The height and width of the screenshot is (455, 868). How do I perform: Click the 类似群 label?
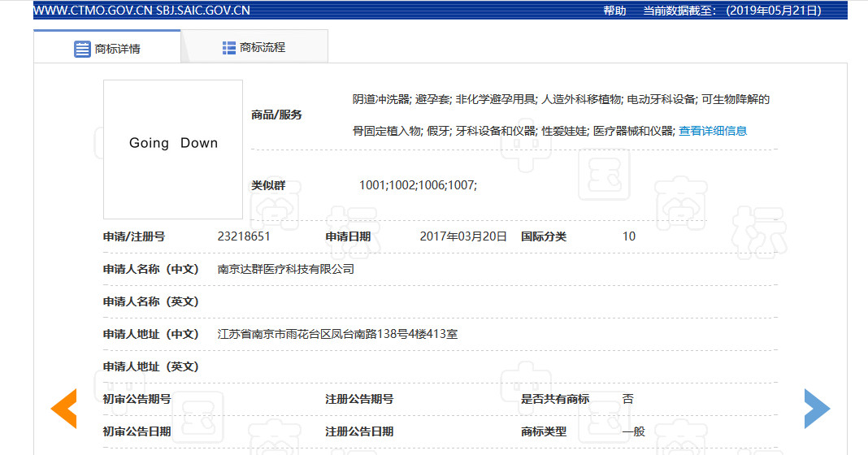pos(268,185)
